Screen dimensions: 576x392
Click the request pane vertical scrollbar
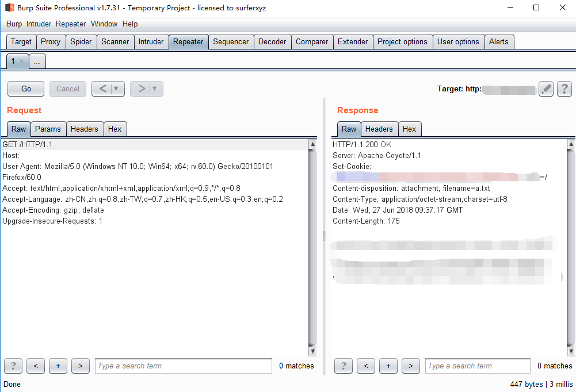point(312,248)
